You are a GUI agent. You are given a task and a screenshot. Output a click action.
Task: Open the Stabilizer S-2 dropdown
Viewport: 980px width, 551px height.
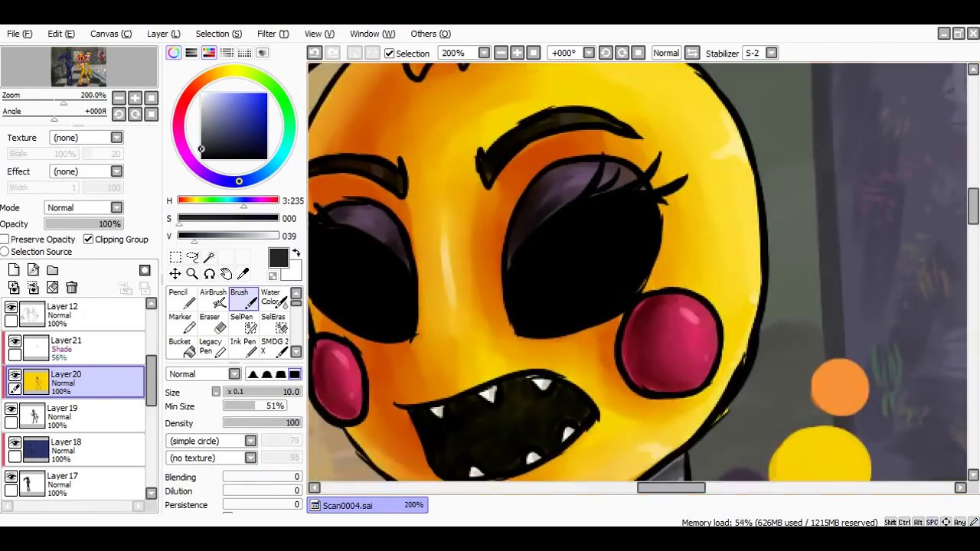(x=772, y=53)
